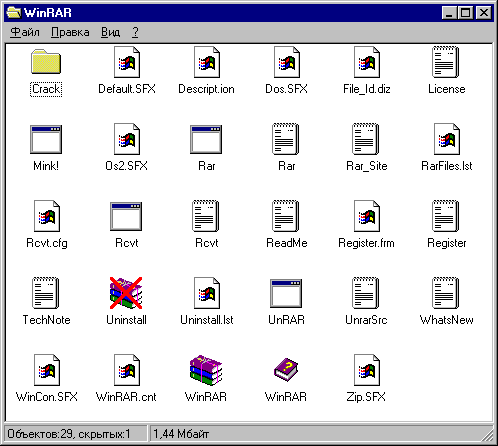Click the Zip.SFX file icon
Image resolution: width=498 pixels, height=446 pixels.
367,370
